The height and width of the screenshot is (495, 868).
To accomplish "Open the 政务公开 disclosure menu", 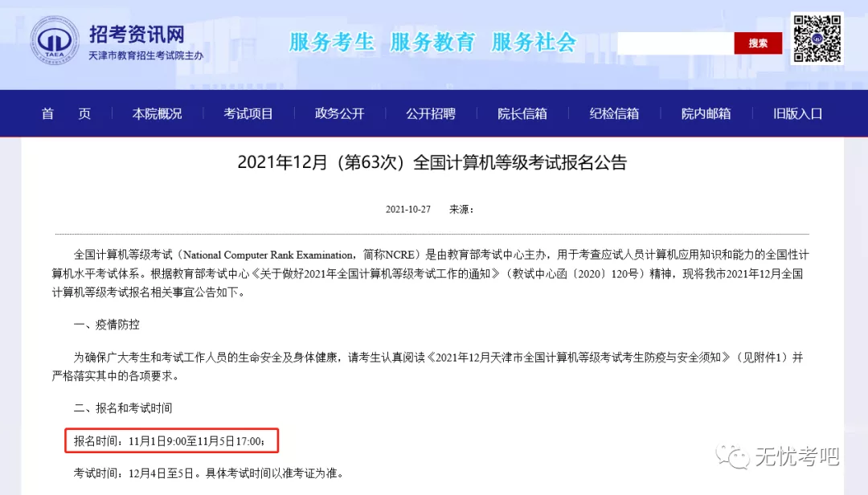I will [339, 113].
